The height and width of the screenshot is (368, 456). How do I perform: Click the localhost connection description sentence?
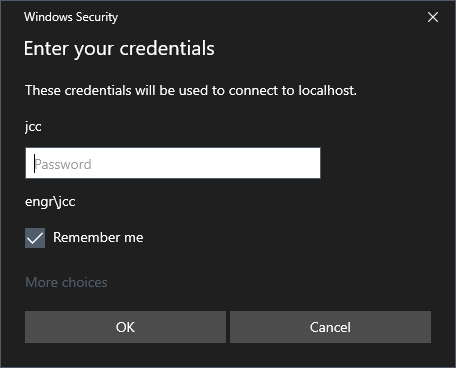[x=191, y=90]
